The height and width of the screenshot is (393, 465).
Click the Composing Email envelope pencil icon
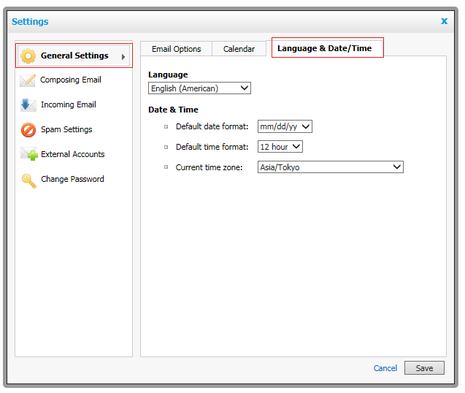click(28, 80)
